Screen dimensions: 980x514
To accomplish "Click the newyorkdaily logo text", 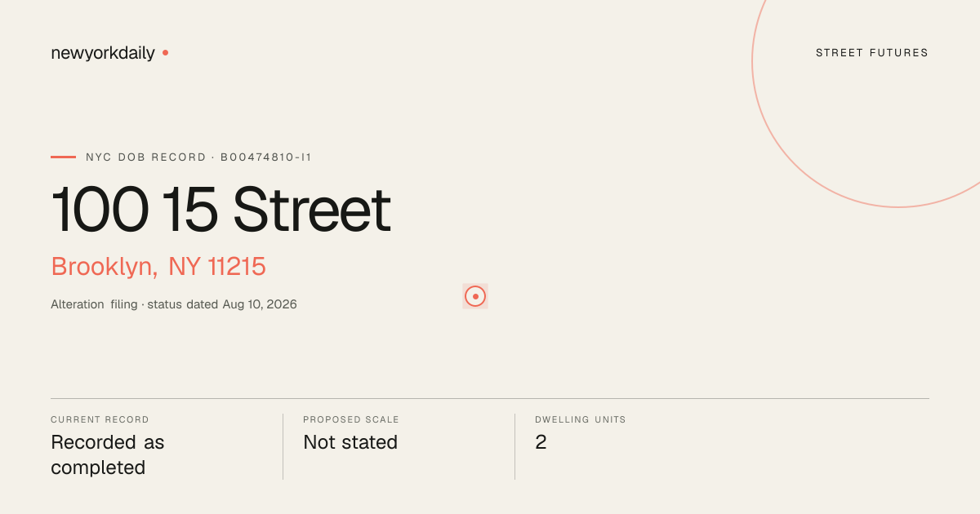I will click(103, 53).
